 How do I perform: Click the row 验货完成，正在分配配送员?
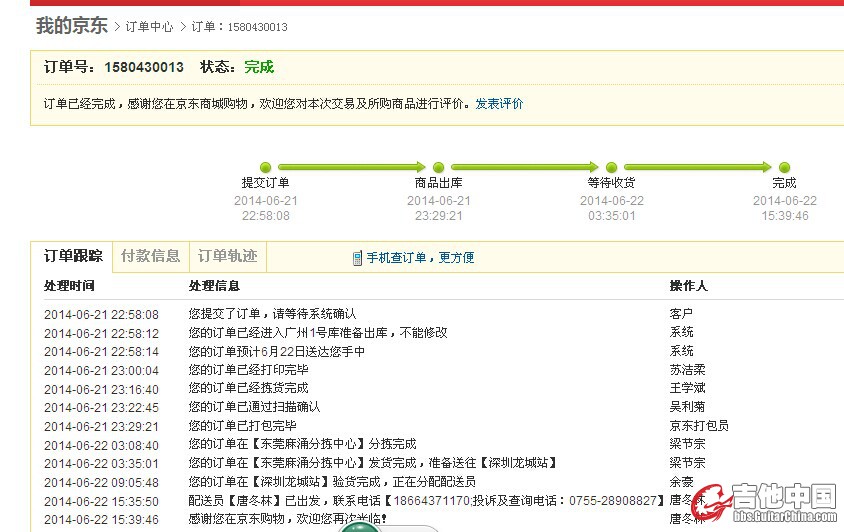pos(332,482)
